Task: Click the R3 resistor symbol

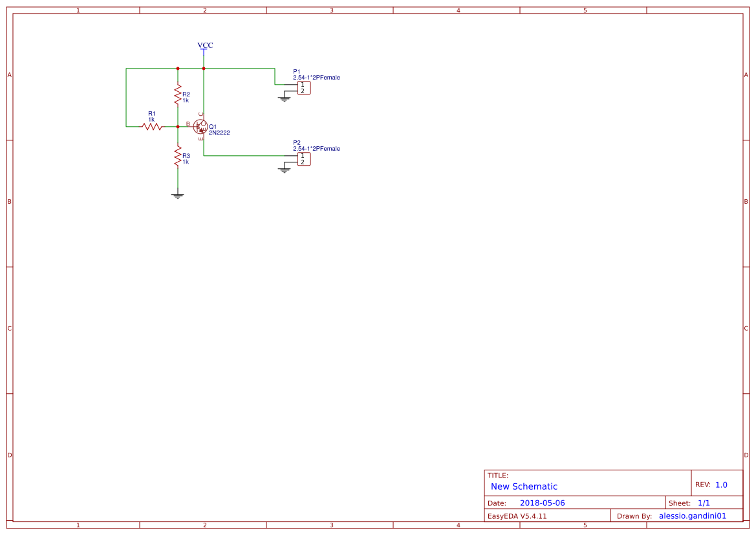Action: pyautogui.click(x=177, y=155)
